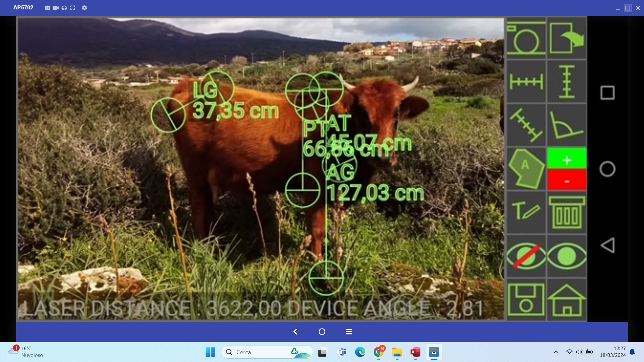Image resolution: width=644 pixels, height=362 pixels.
Task: Show measurements with open eye icon
Action: pyautogui.click(x=567, y=256)
